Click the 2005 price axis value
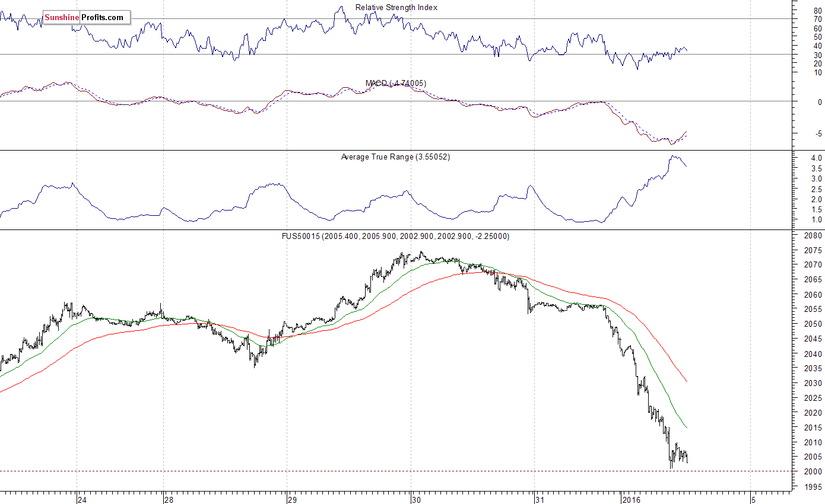 click(813, 457)
